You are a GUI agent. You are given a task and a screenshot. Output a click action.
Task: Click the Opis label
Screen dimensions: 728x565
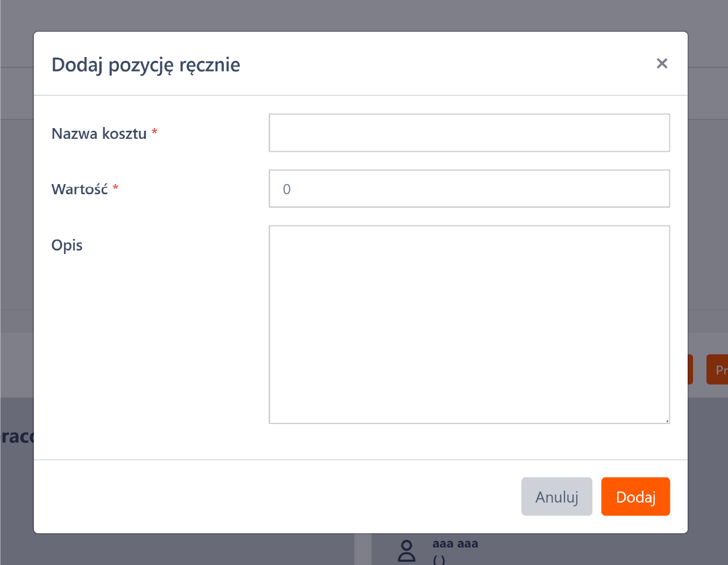[x=67, y=245]
